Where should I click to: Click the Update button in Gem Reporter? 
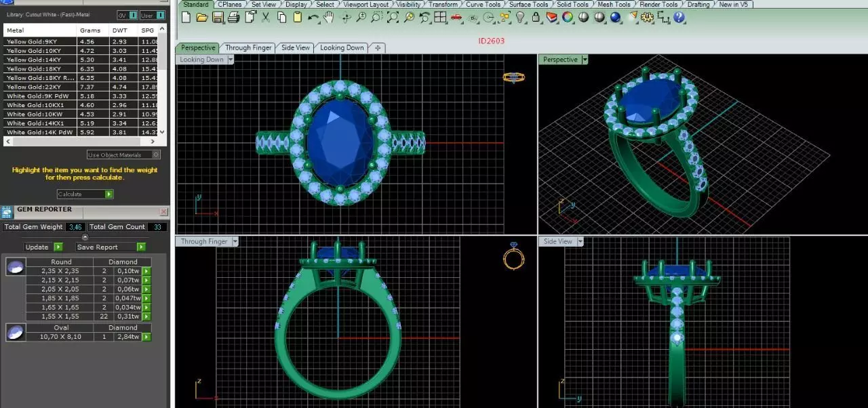coord(43,247)
